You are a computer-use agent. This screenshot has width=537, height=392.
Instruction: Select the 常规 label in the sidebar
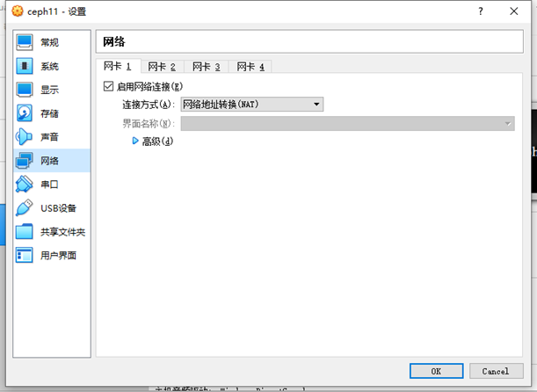(x=50, y=42)
